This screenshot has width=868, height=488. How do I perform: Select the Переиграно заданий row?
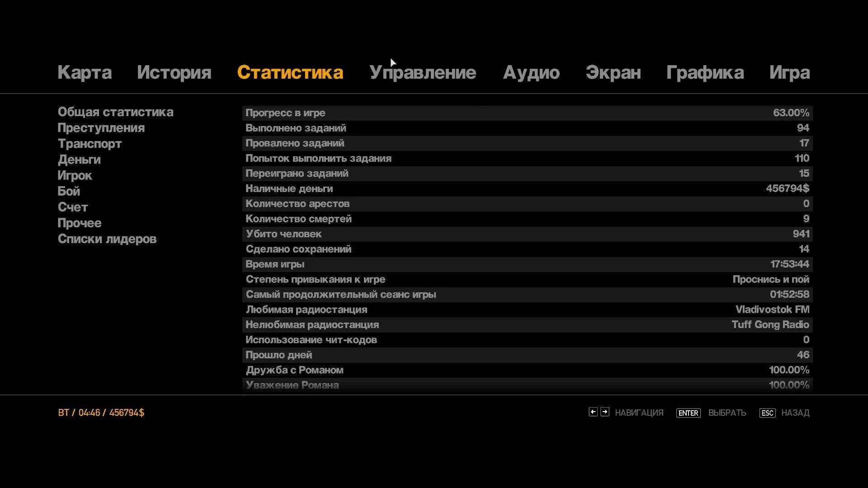[x=527, y=174]
